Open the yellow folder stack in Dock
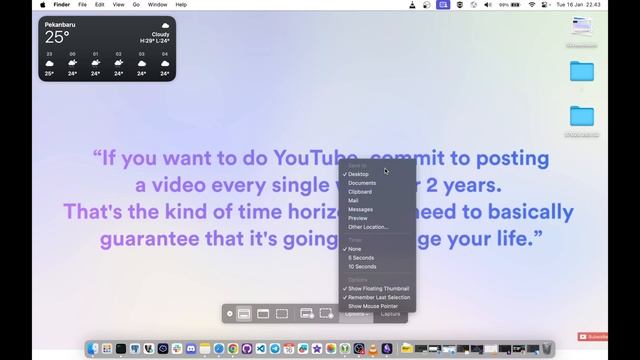The height and width of the screenshot is (360, 640). 407,349
